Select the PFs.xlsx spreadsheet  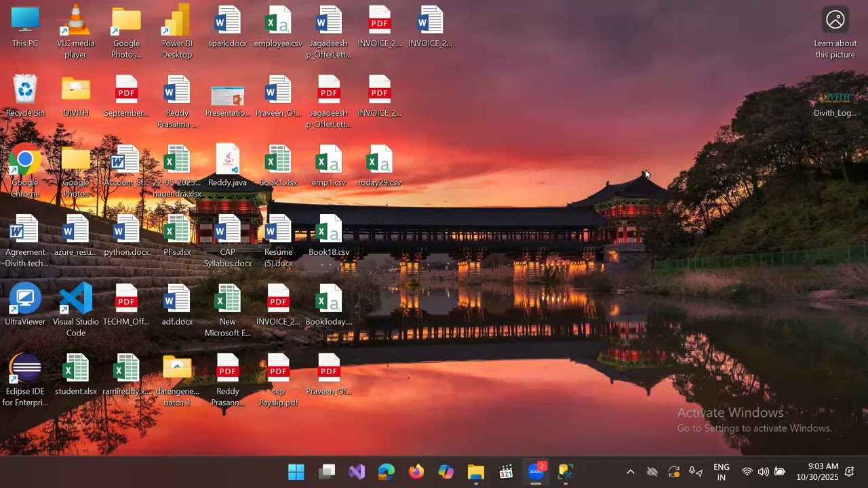tap(177, 235)
